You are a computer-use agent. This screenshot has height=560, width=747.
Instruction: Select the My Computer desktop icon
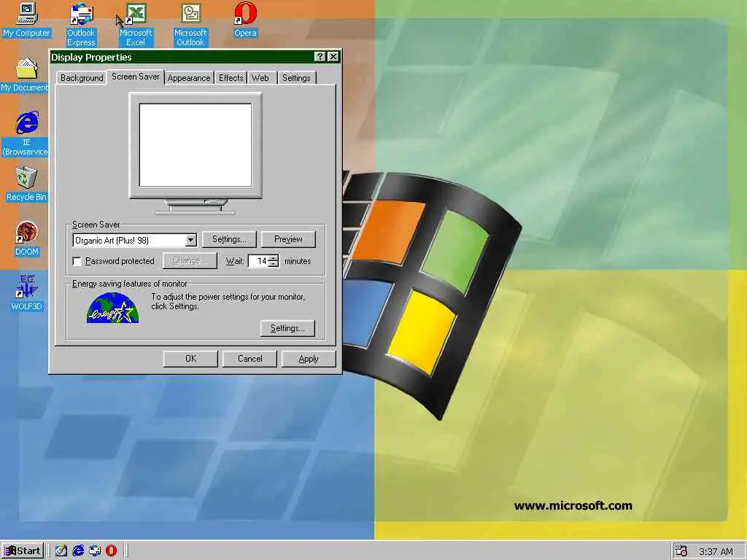point(27,20)
